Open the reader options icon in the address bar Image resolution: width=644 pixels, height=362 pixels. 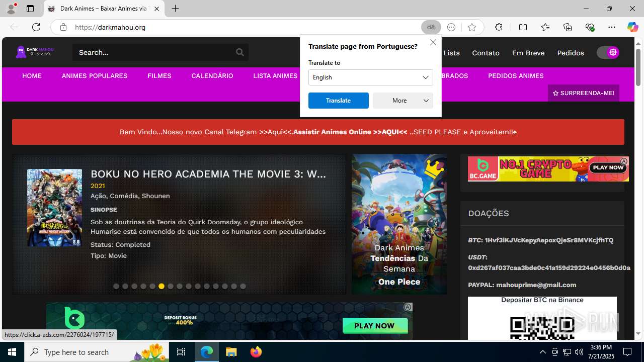click(x=451, y=27)
